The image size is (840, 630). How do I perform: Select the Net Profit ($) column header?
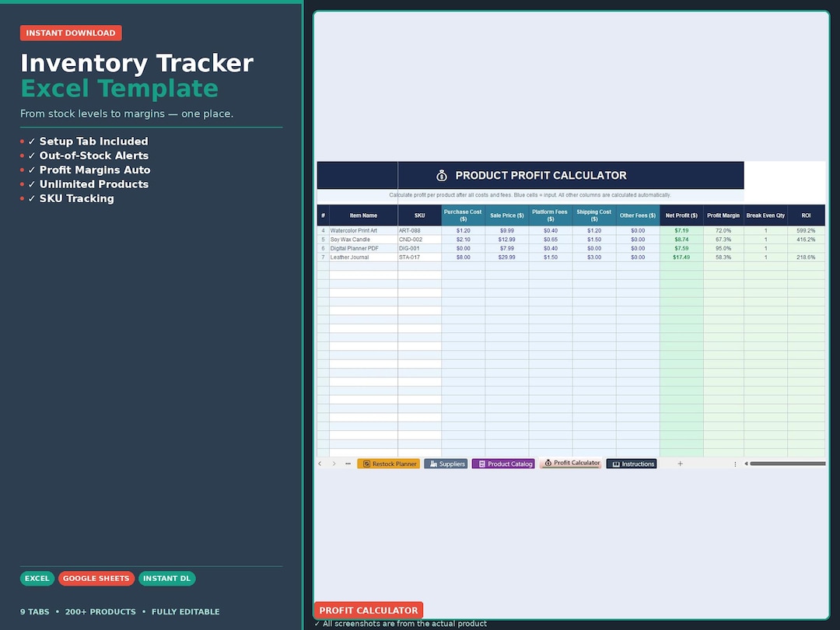[681, 215]
